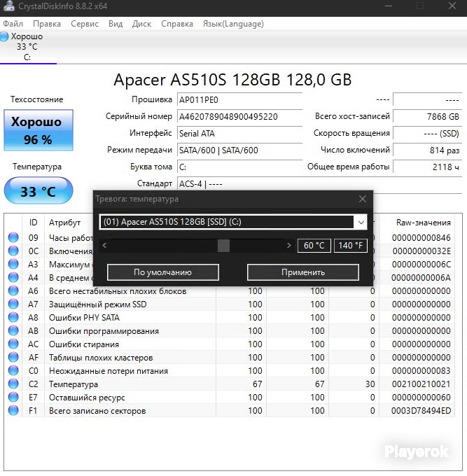
Task: Open the Правка menu
Action: coord(47,24)
